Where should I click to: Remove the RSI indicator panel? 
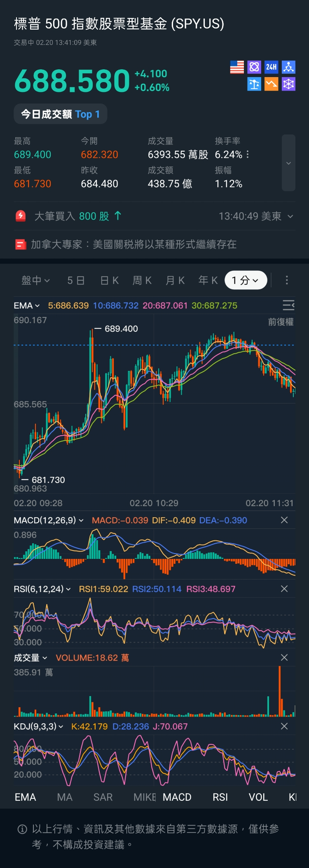click(x=284, y=589)
